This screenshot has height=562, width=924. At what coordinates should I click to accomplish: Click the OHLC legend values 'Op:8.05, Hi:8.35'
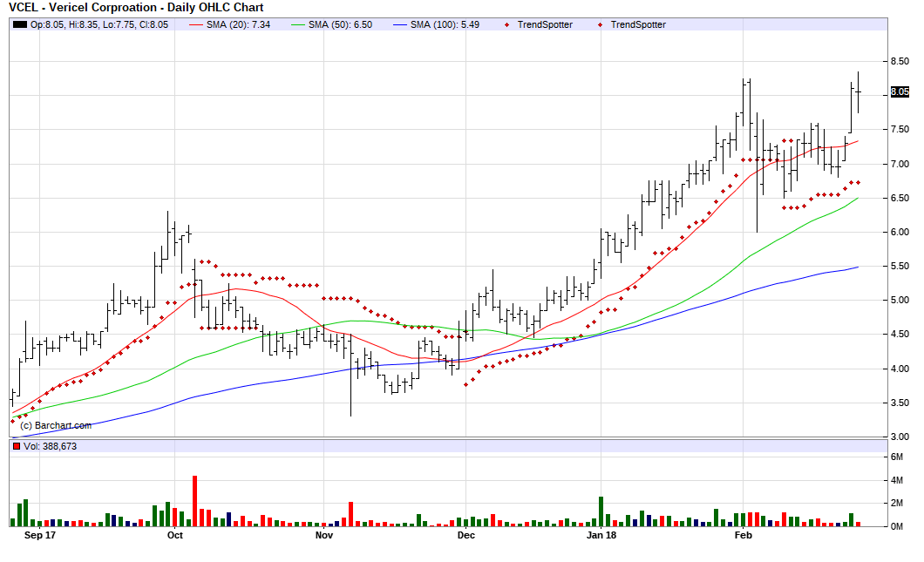(x=65, y=24)
